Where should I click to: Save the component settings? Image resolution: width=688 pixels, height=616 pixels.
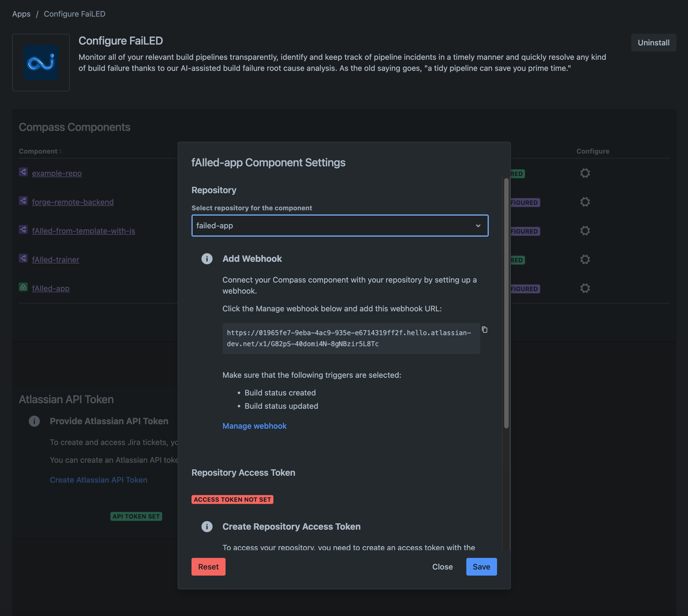[x=481, y=566]
